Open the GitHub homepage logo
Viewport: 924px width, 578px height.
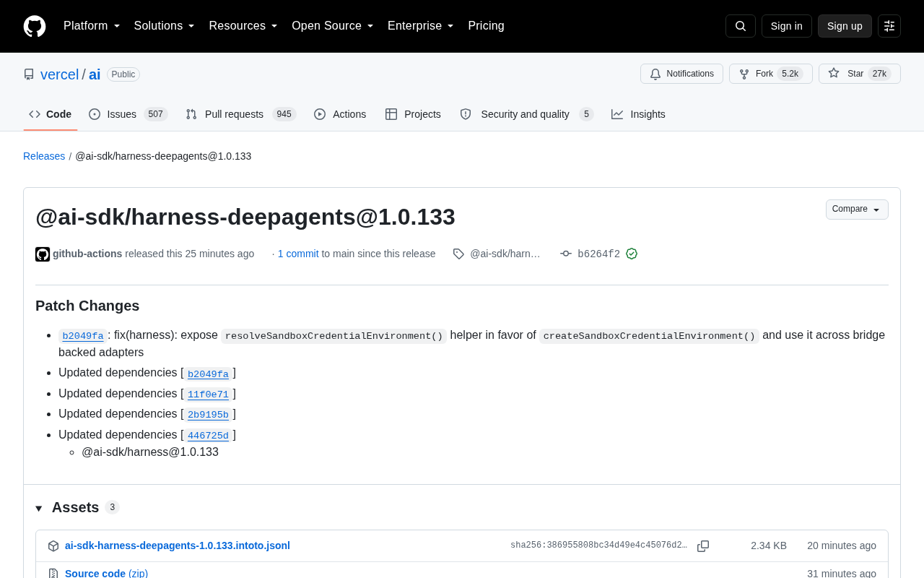35,26
